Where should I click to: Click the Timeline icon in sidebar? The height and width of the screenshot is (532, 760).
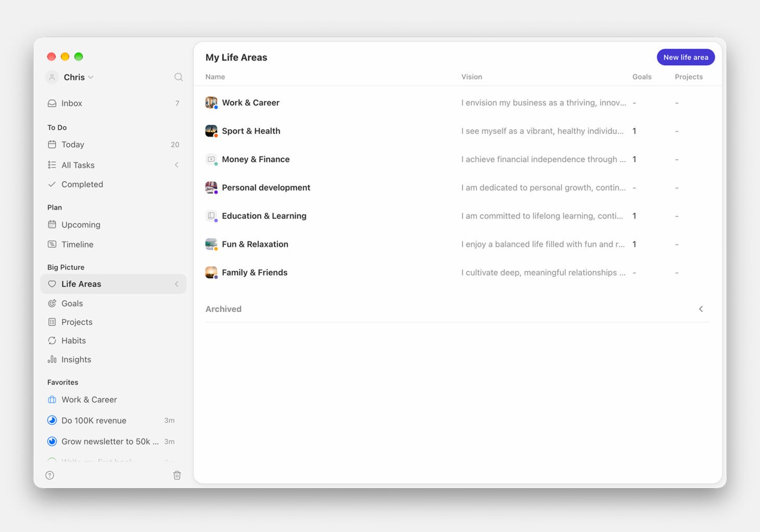pyautogui.click(x=52, y=244)
